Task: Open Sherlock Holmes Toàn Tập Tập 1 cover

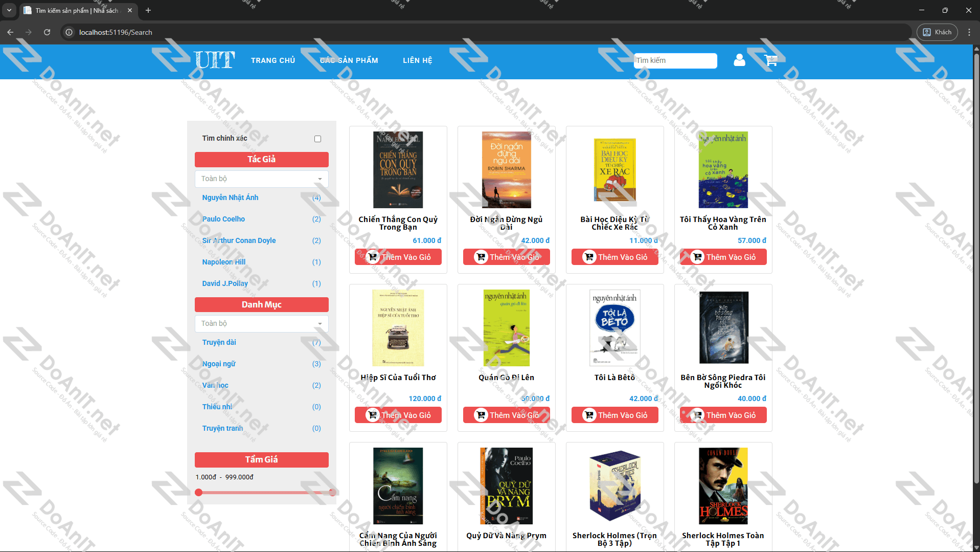Action: pos(723,486)
